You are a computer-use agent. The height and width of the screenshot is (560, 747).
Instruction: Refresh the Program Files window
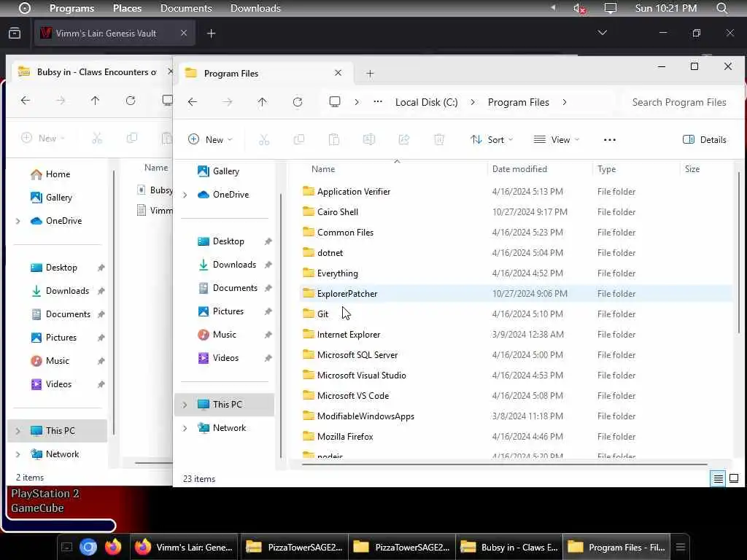click(298, 102)
